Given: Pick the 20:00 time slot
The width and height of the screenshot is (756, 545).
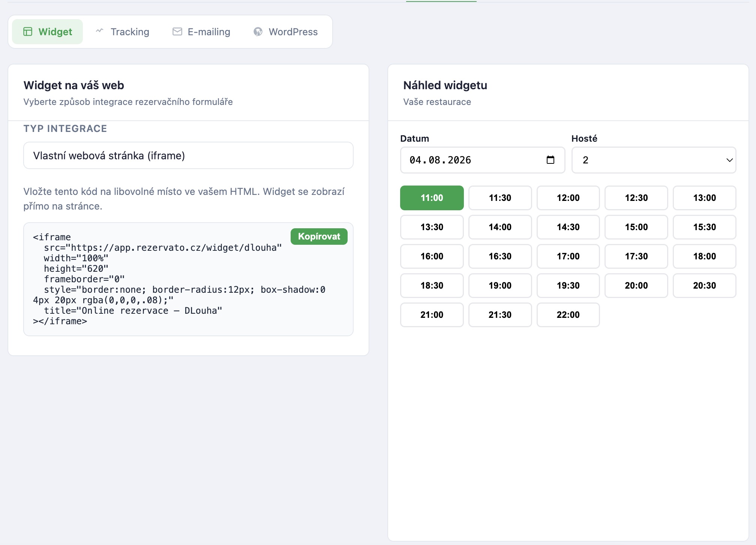Looking at the screenshot, I should pyautogui.click(x=636, y=286).
